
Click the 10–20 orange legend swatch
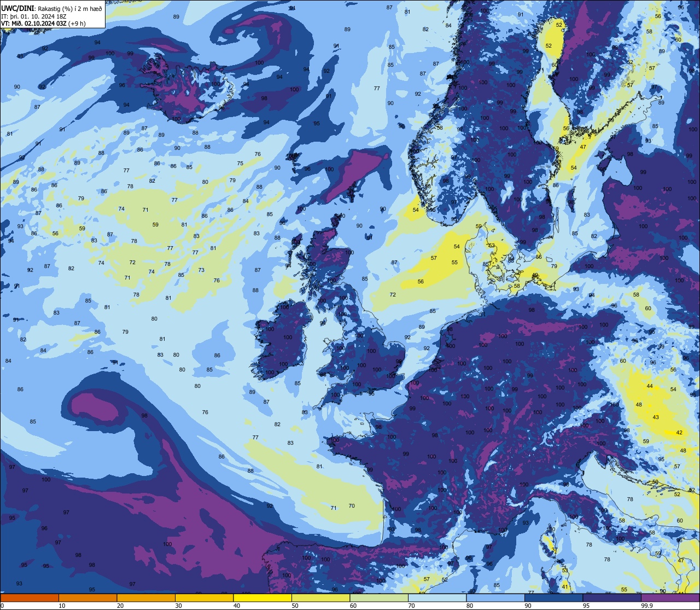tap(87, 597)
